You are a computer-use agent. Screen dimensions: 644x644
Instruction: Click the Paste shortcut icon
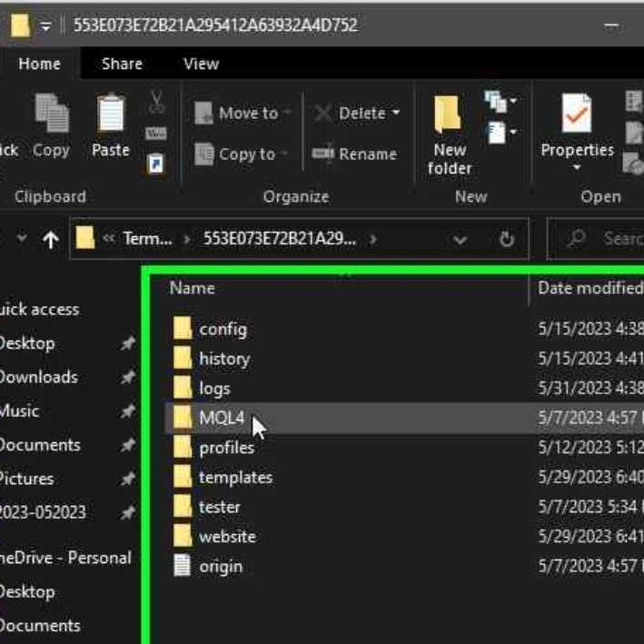156,163
